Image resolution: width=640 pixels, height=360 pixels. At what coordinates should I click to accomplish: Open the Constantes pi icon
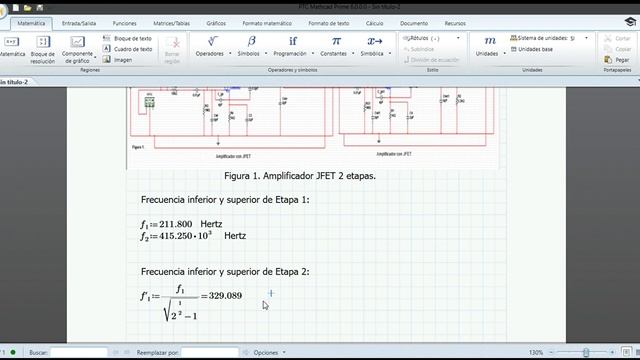(x=336, y=41)
